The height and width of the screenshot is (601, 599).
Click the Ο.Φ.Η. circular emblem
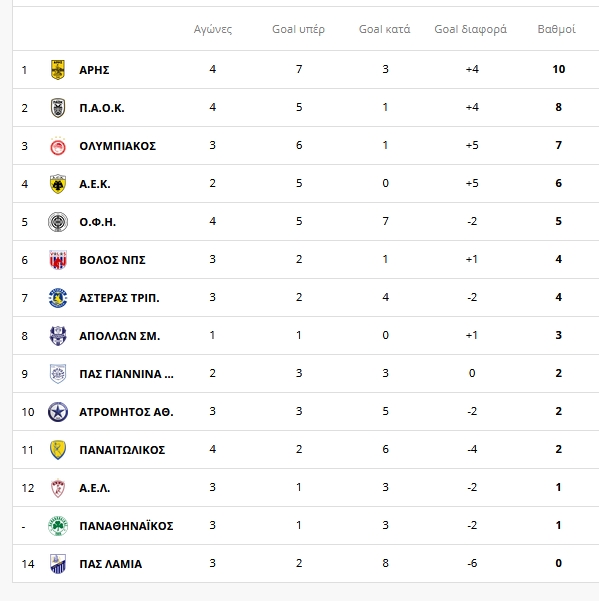(58, 222)
